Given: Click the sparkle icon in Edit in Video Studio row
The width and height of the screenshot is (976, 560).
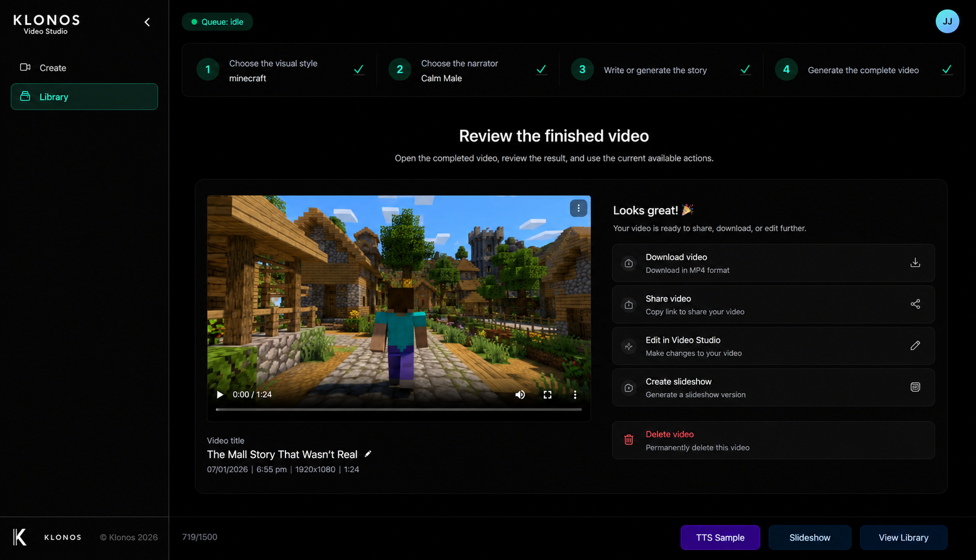Looking at the screenshot, I should click(x=629, y=347).
